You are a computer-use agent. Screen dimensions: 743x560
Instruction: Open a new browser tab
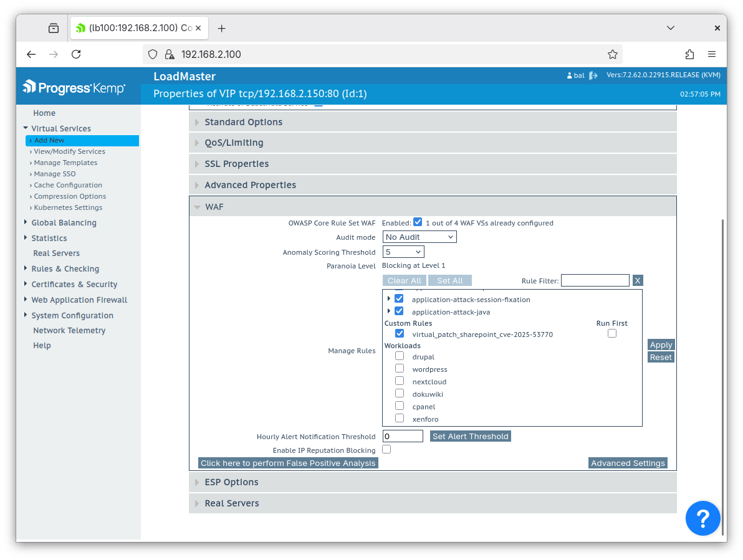pos(221,29)
